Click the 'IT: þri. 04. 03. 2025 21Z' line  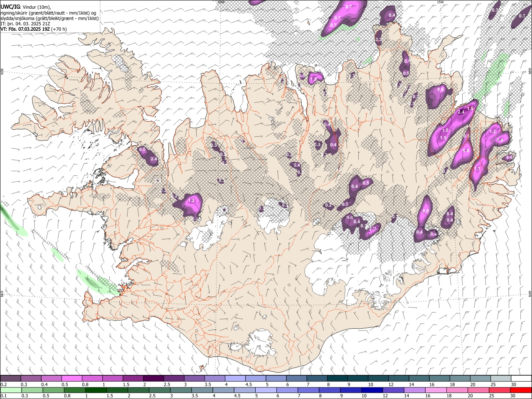pyautogui.click(x=25, y=24)
